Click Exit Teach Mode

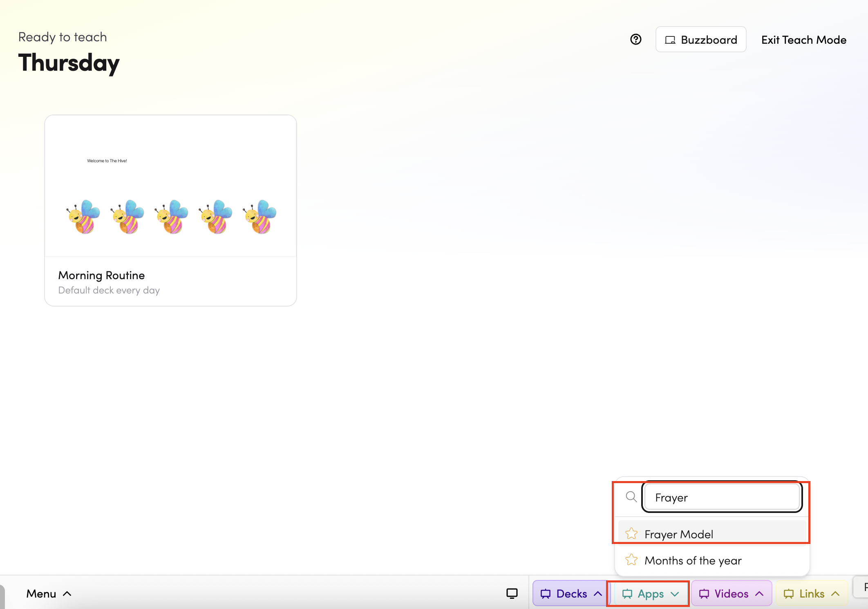[803, 40]
